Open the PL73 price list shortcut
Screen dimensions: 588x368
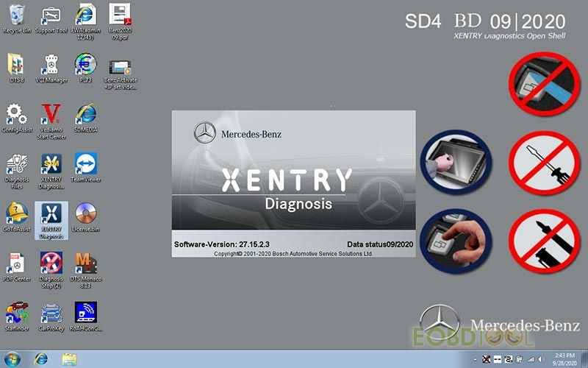click(86, 68)
